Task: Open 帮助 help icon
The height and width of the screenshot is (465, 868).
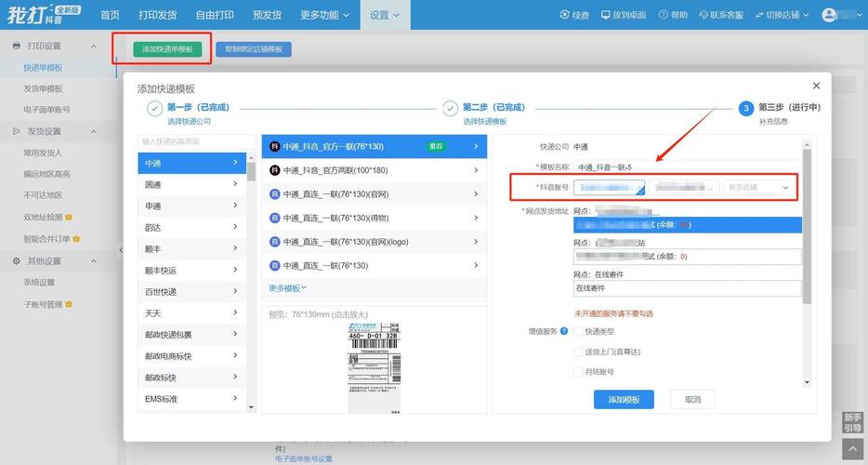Action: point(664,15)
